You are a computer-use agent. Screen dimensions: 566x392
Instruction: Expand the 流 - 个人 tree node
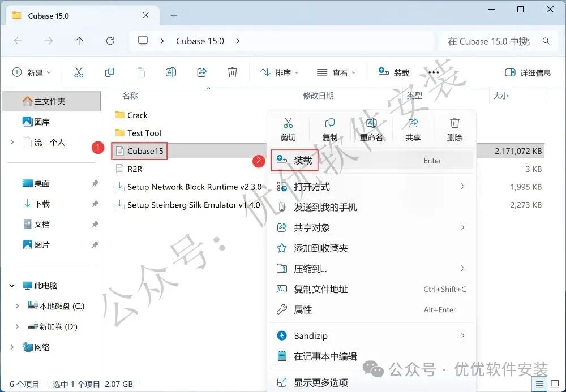[12, 143]
